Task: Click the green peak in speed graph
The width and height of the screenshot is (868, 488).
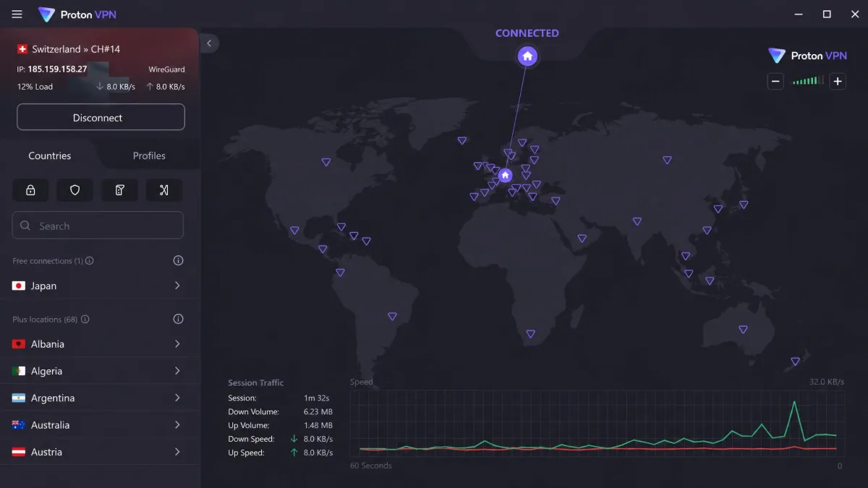Action: pos(794,403)
